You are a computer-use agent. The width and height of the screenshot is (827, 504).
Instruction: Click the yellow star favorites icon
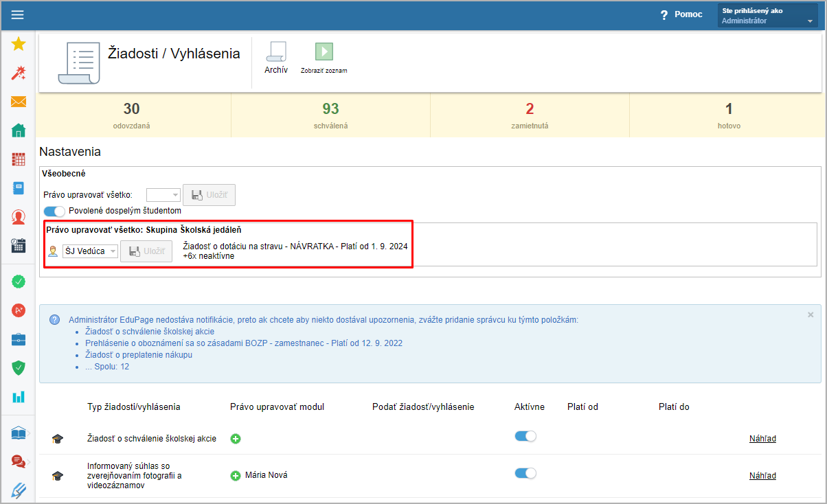[x=19, y=45]
